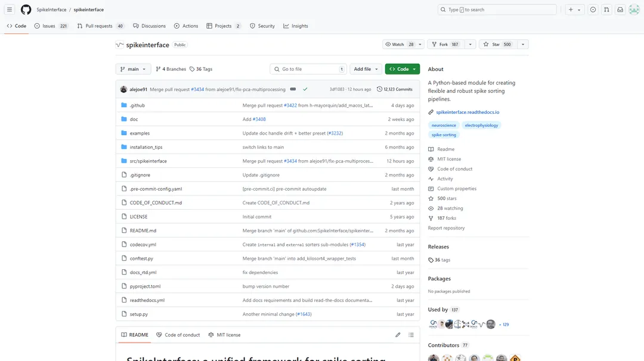Image resolution: width=644 pixels, height=361 pixels.
Task: Open pull request #3408 link
Action: point(259,119)
